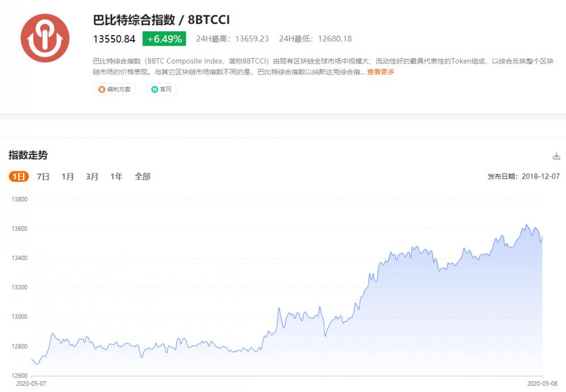Image resolution: width=566 pixels, height=392 pixels.
Task: Click the 巴比特综合指数 / 8BTCCI title
Action: (161, 20)
